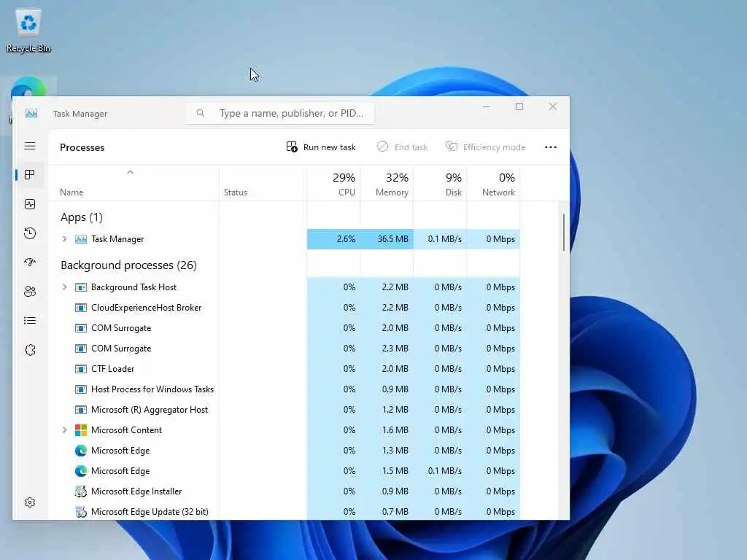747x560 pixels.
Task: Click the Microsoft Content colored logo icon
Action: (x=81, y=430)
